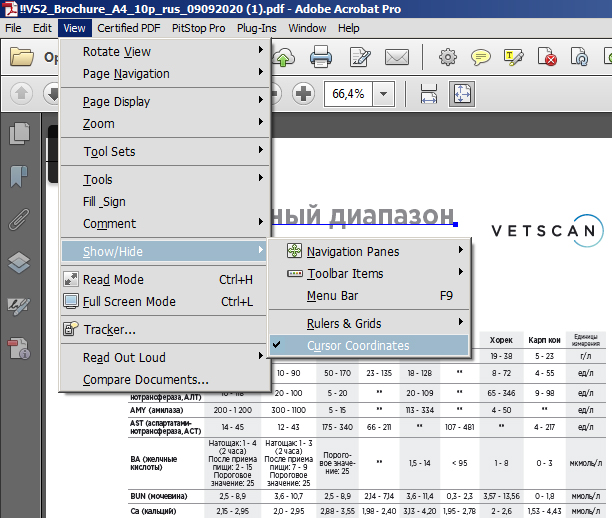This screenshot has width=612, height=518.
Task: Click the Хорек column header
Action: point(501,340)
